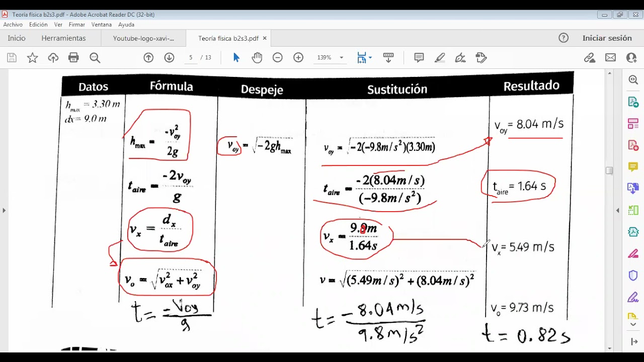The height and width of the screenshot is (362, 644).
Task: Open pink Redact tool in right pane
Action: (633, 253)
